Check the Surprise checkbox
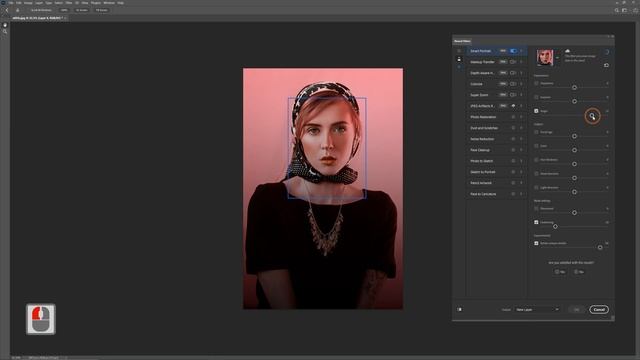The image size is (640, 360). (x=536, y=97)
